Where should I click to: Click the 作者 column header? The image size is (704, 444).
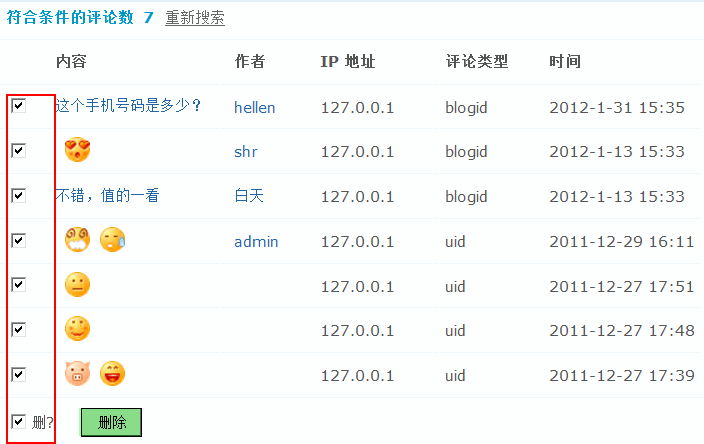[x=250, y=62]
